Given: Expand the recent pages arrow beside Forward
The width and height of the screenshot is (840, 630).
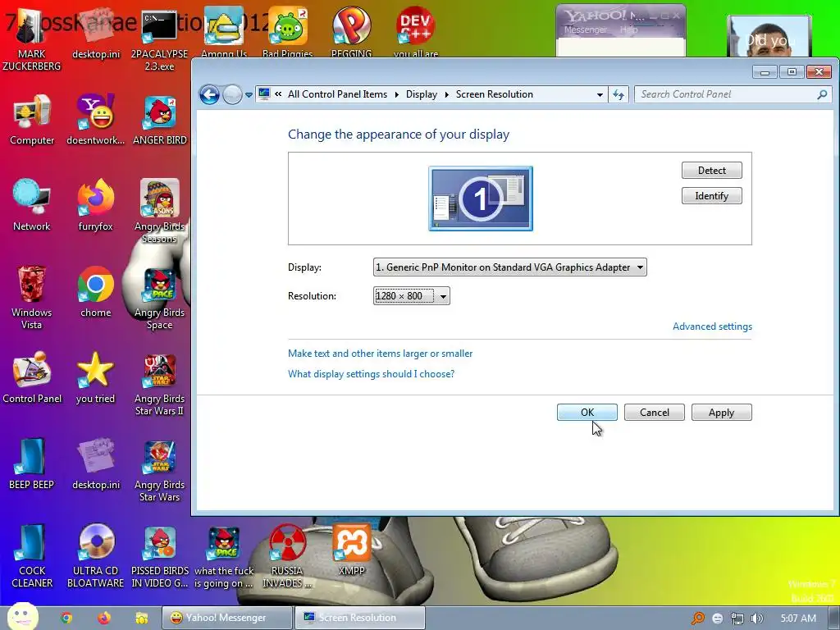Looking at the screenshot, I should click(249, 95).
